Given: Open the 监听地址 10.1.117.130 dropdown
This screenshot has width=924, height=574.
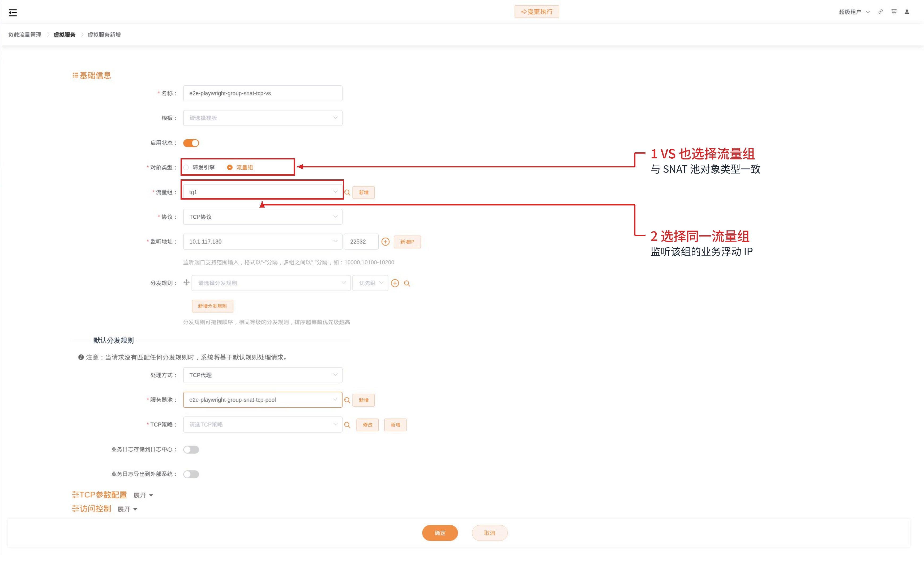Looking at the screenshot, I should click(x=263, y=242).
